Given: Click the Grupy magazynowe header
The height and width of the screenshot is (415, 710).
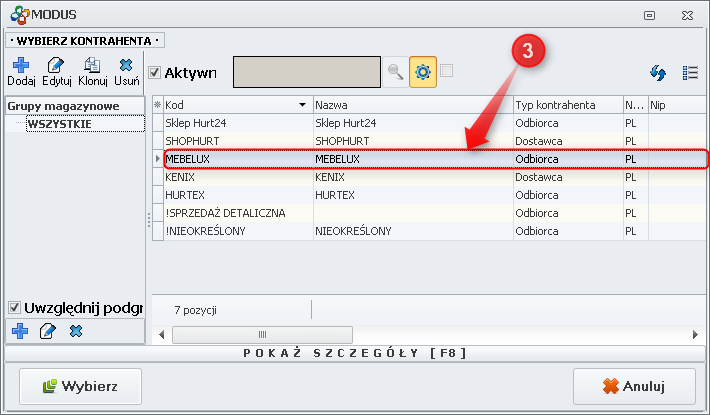Looking at the screenshot, I should pos(75,106).
